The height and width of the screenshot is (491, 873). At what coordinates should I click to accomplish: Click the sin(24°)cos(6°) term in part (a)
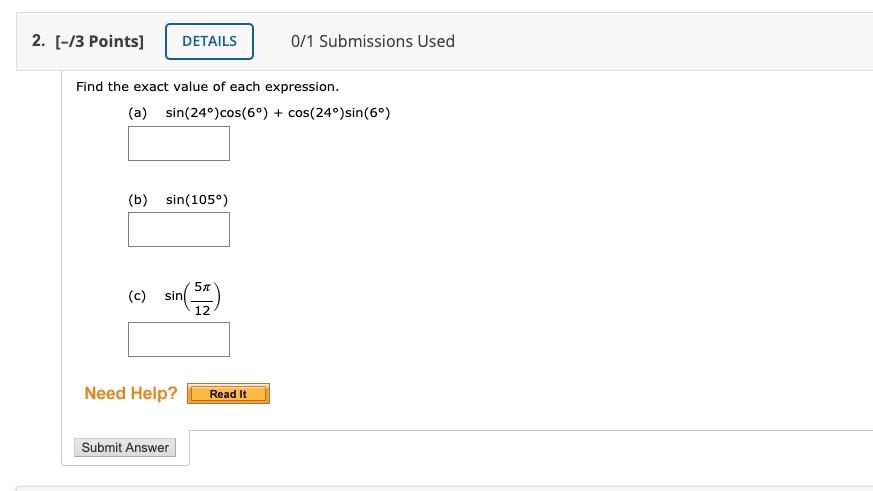217,112
